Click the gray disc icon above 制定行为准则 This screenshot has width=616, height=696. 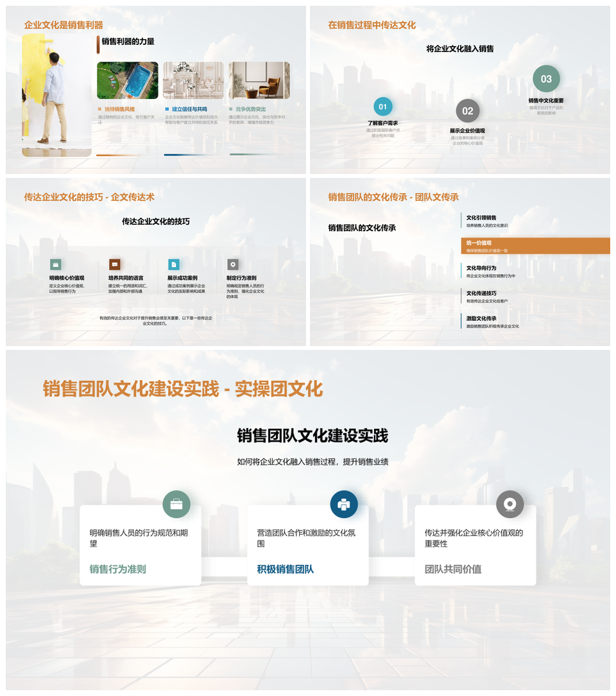233,265
